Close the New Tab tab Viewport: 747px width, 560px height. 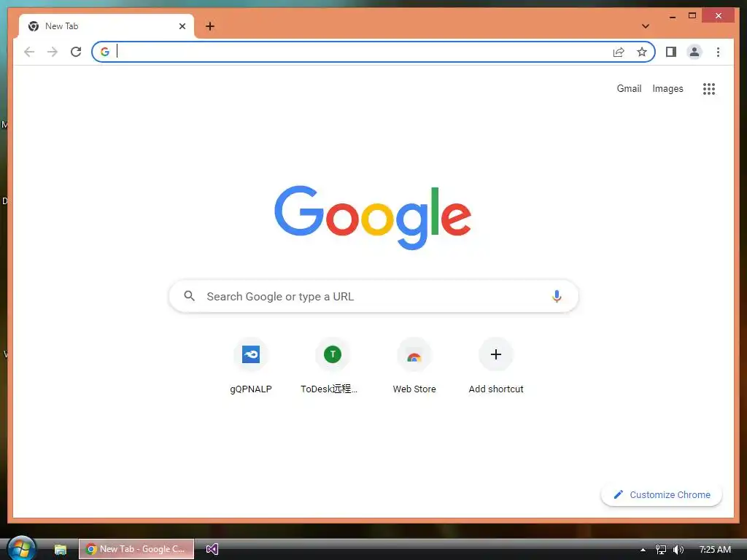pyautogui.click(x=182, y=26)
